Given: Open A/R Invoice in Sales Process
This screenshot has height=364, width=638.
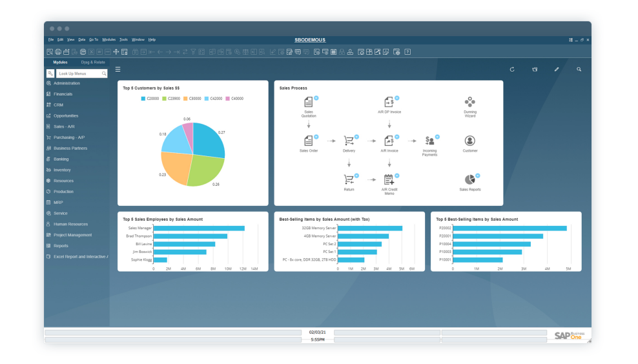Looking at the screenshot, I should (389, 141).
